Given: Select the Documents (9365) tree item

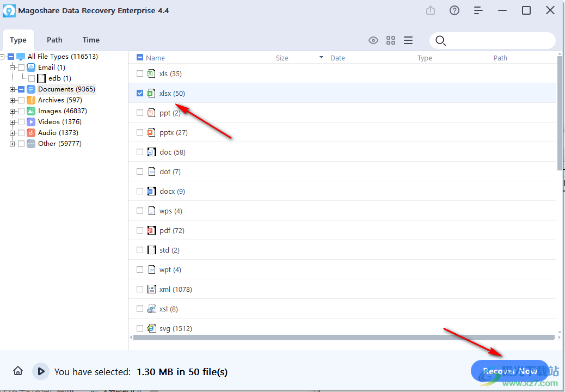Looking at the screenshot, I should point(66,89).
